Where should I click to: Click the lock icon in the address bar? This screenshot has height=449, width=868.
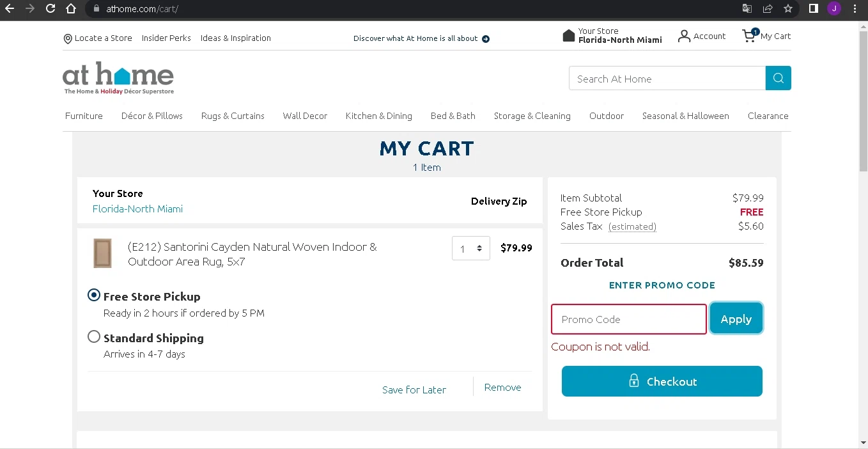97,9
